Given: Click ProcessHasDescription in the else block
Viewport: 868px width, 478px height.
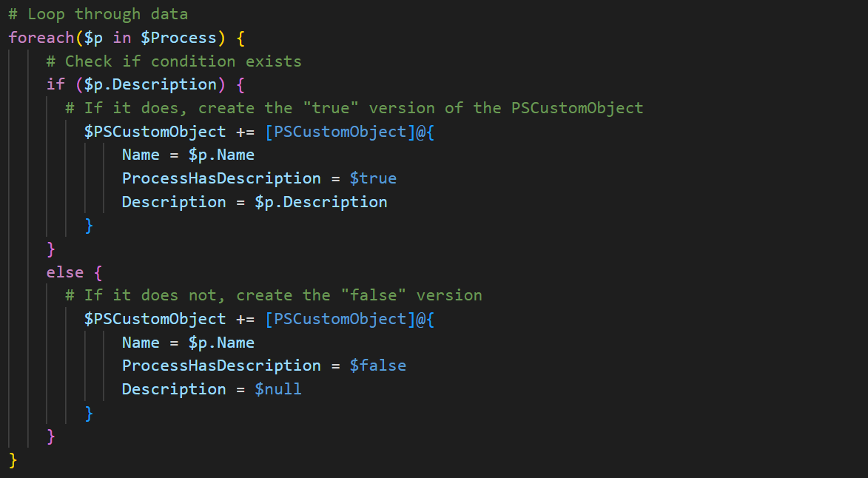Looking at the screenshot, I should (x=221, y=365).
